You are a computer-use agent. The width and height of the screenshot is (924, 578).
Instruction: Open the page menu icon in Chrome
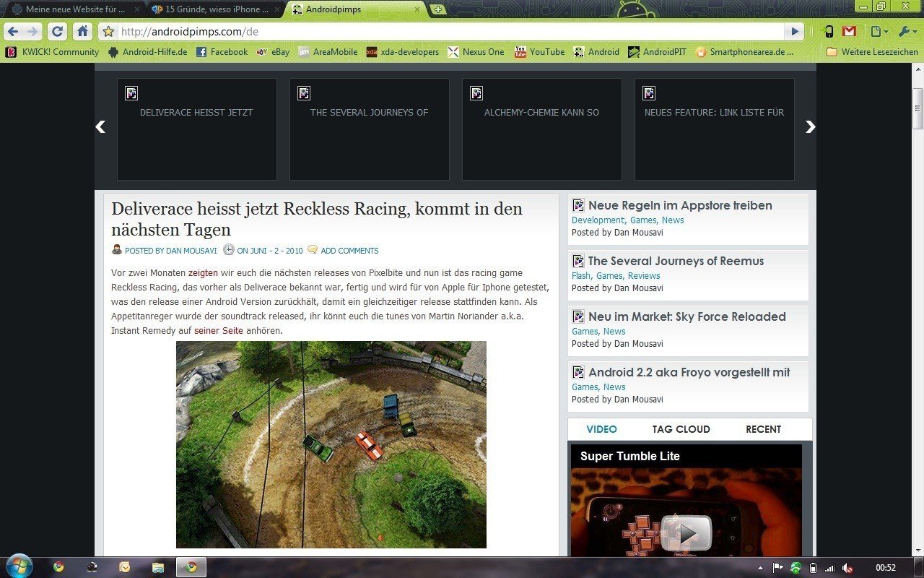[x=878, y=32]
